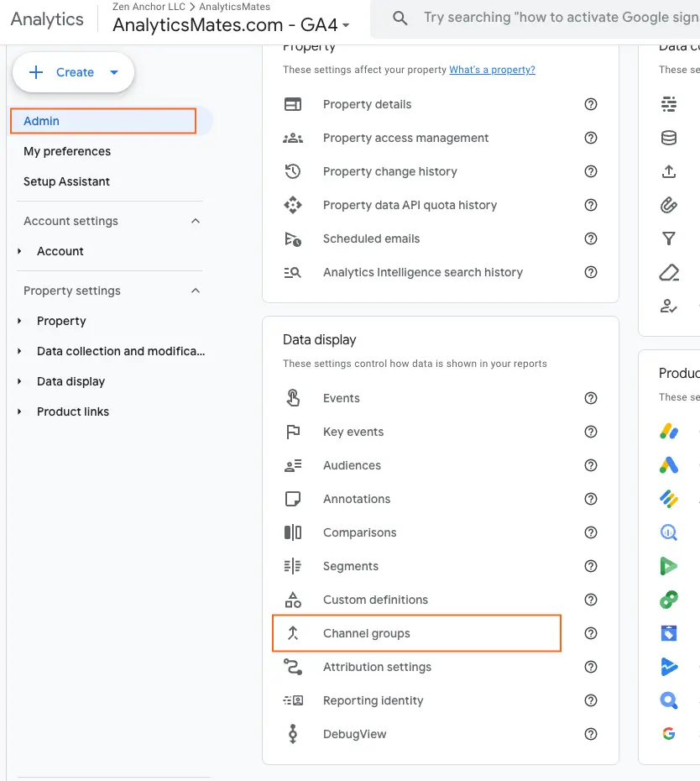Click the Events touch icon
The height and width of the screenshot is (781, 700).
[x=293, y=398]
